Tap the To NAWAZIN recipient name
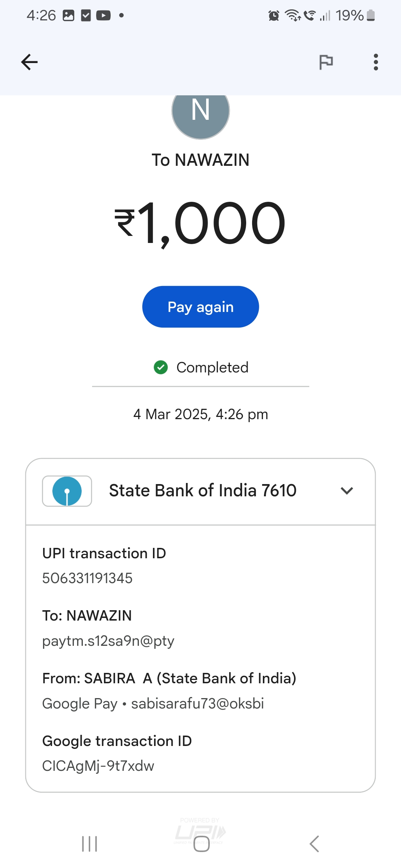This screenshot has width=401, height=868. point(200,160)
